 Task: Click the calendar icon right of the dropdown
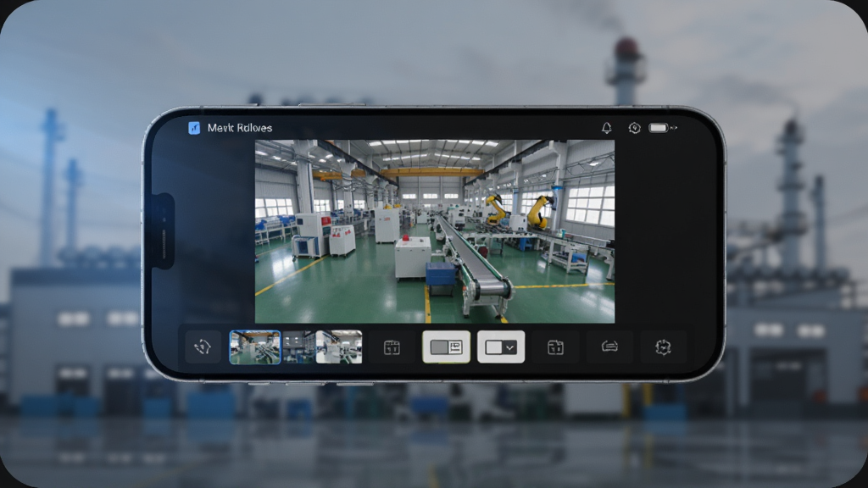(555, 347)
